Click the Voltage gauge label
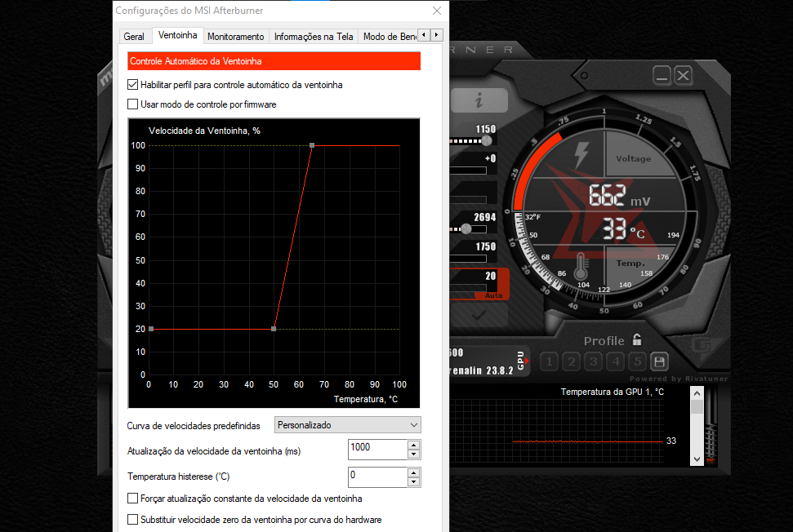 click(633, 158)
